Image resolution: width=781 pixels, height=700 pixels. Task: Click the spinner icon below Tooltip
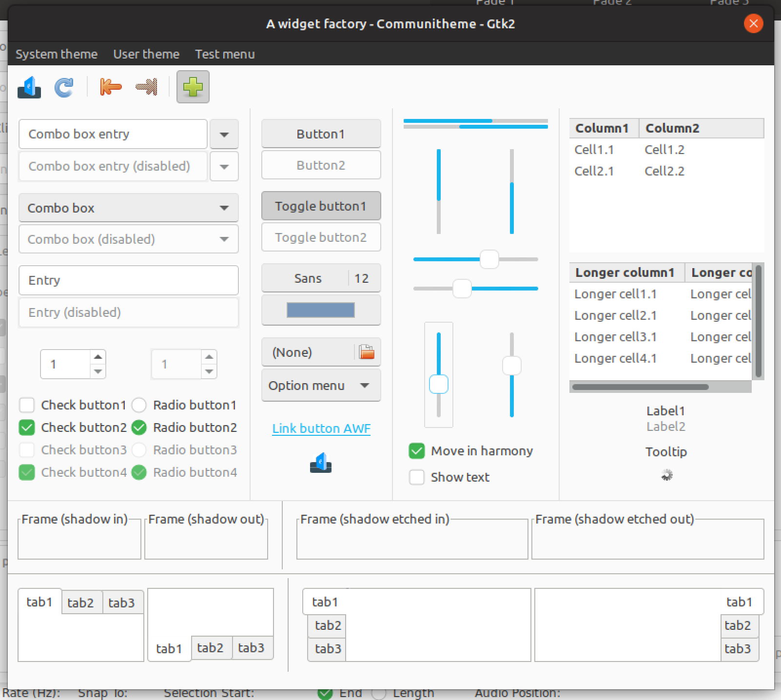pos(667,475)
